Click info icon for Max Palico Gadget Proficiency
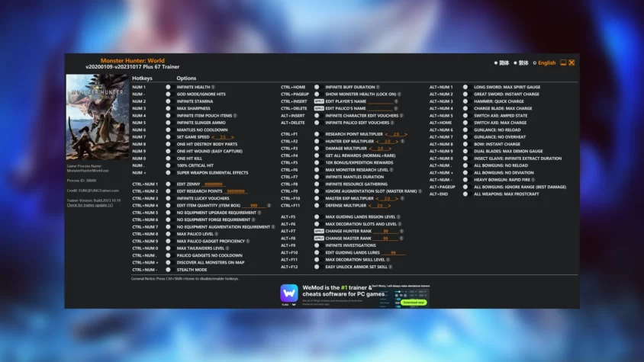644x362 pixels. pyautogui.click(x=248, y=242)
